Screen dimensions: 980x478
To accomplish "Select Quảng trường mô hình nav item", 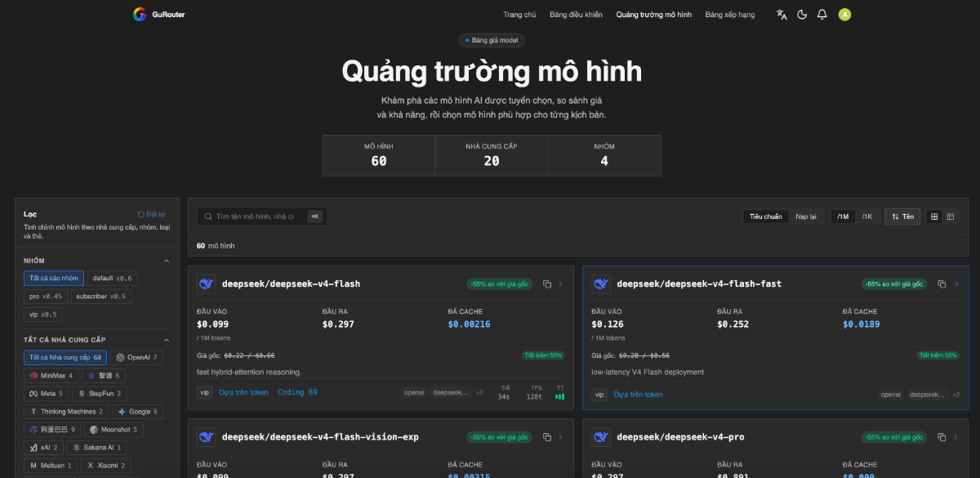I will point(653,15).
